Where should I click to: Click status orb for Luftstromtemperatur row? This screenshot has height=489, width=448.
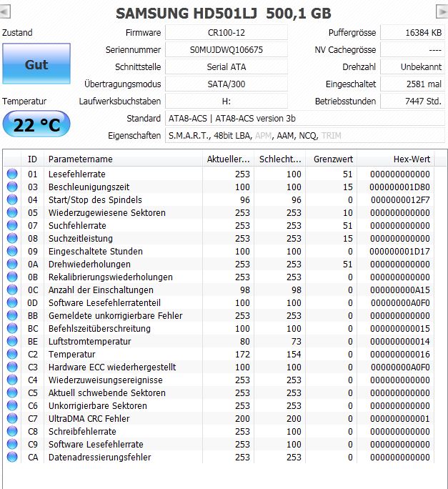pos(12,341)
